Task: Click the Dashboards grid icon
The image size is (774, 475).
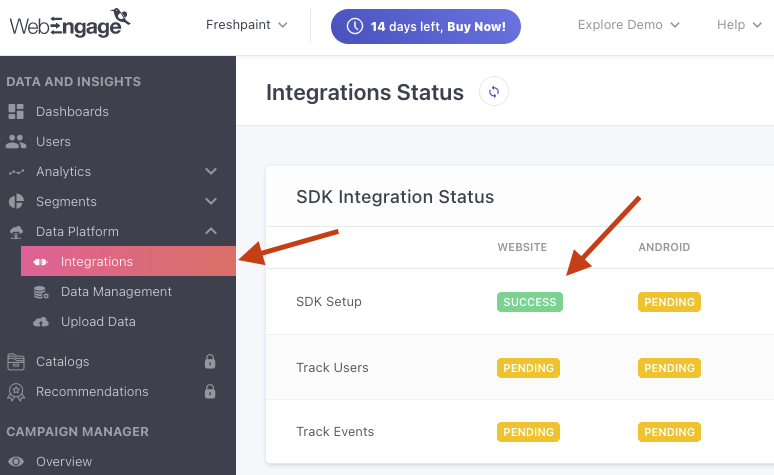Action: 16,111
